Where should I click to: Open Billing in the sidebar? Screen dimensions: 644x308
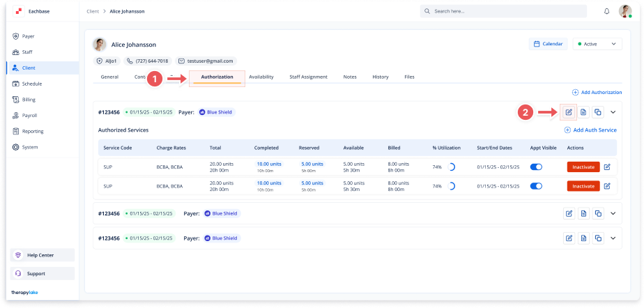[x=29, y=100]
